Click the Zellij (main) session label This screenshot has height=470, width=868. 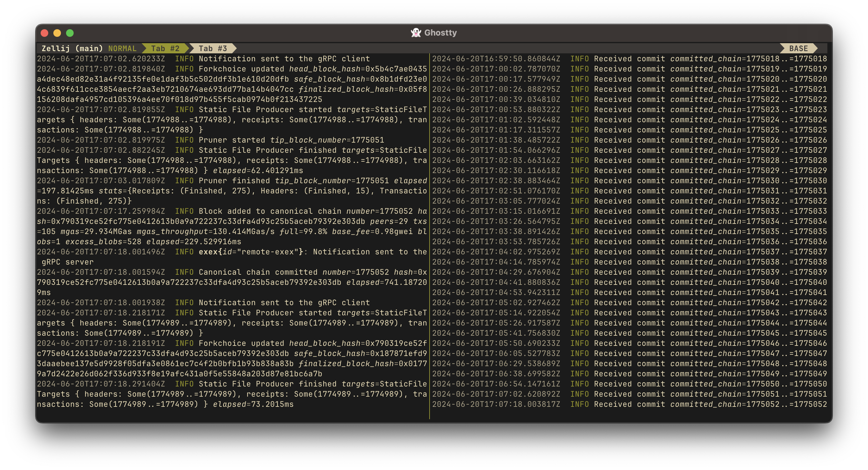point(72,49)
